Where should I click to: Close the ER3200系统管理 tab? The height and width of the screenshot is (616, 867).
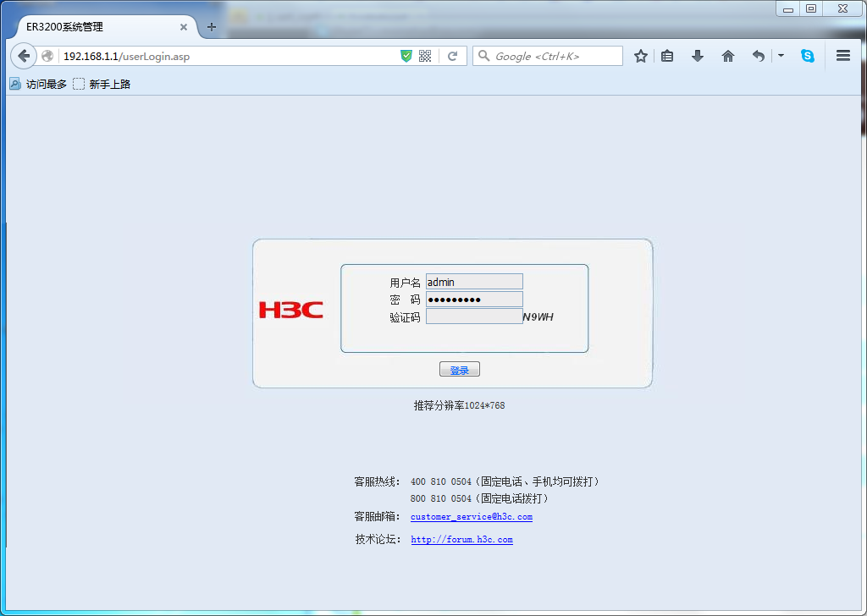click(x=184, y=26)
